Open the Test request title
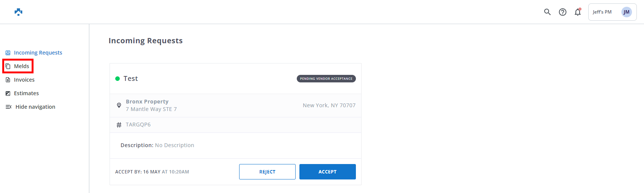The image size is (644, 193). click(x=131, y=79)
